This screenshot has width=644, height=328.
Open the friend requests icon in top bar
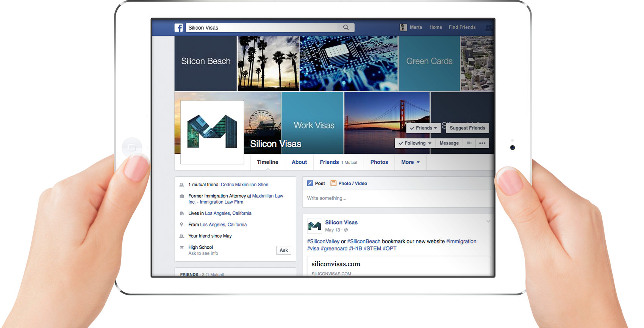point(489,28)
